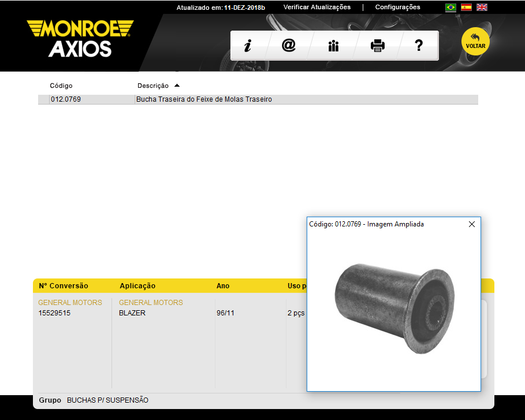Click the Aplicação column header
525x420 pixels.
137,286
